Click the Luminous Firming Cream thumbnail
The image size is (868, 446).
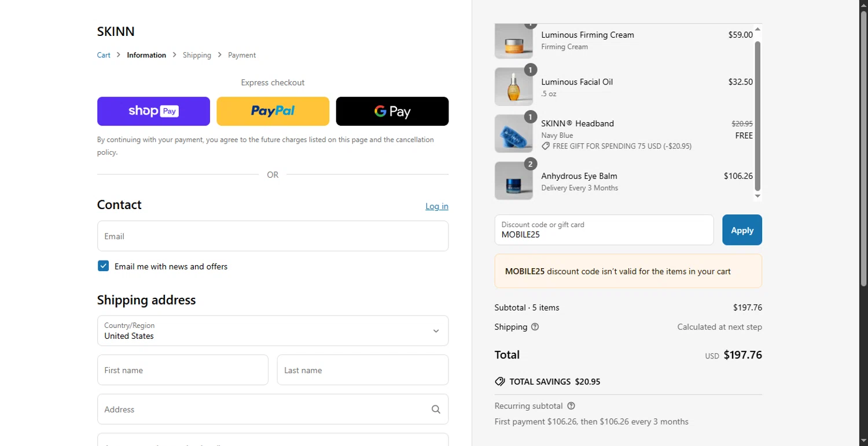tap(514, 41)
